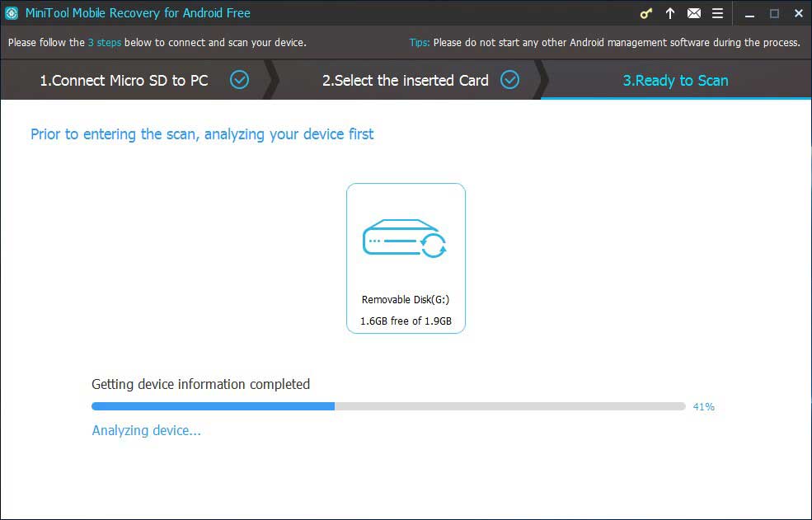Viewport: 812px width, 520px height.
Task: Click checkmark beside Connect Micro SD step
Action: [x=239, y=80]
